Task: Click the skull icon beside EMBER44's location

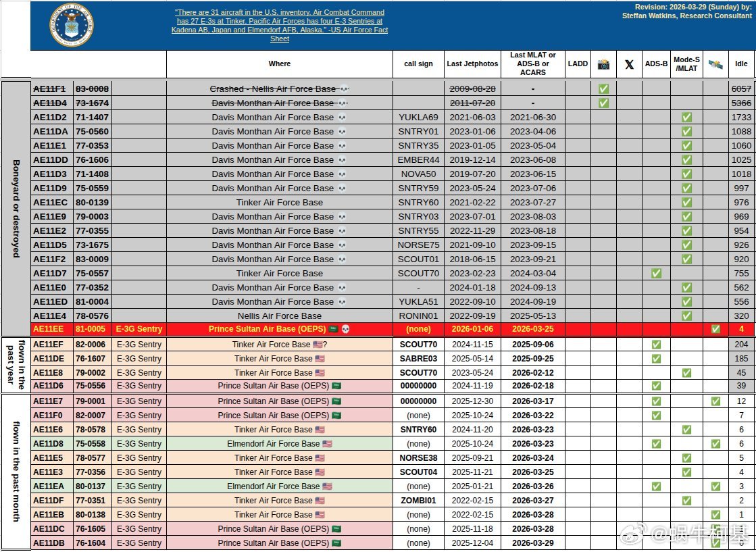Action: pos(342,160)
